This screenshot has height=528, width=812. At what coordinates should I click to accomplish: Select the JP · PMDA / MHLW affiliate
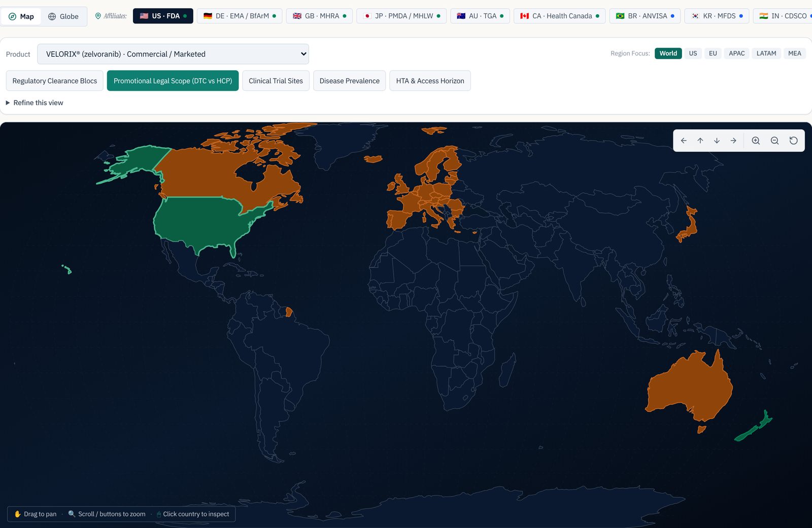click(401, 16)
